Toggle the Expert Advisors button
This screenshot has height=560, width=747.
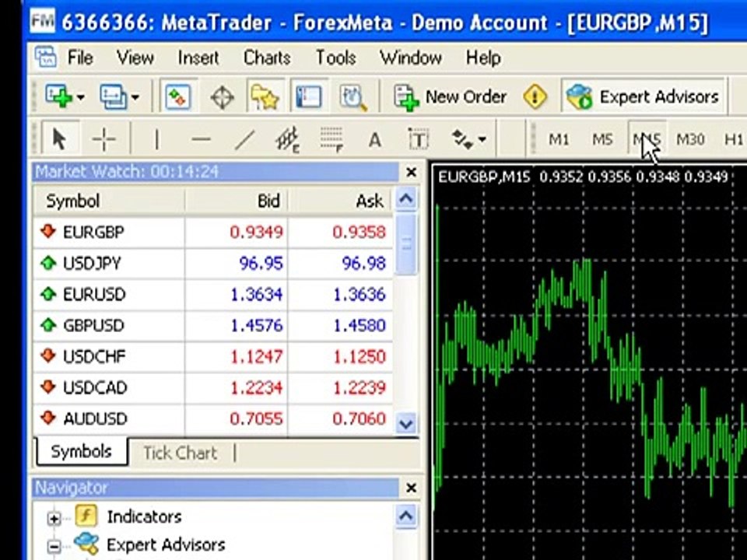642,96
